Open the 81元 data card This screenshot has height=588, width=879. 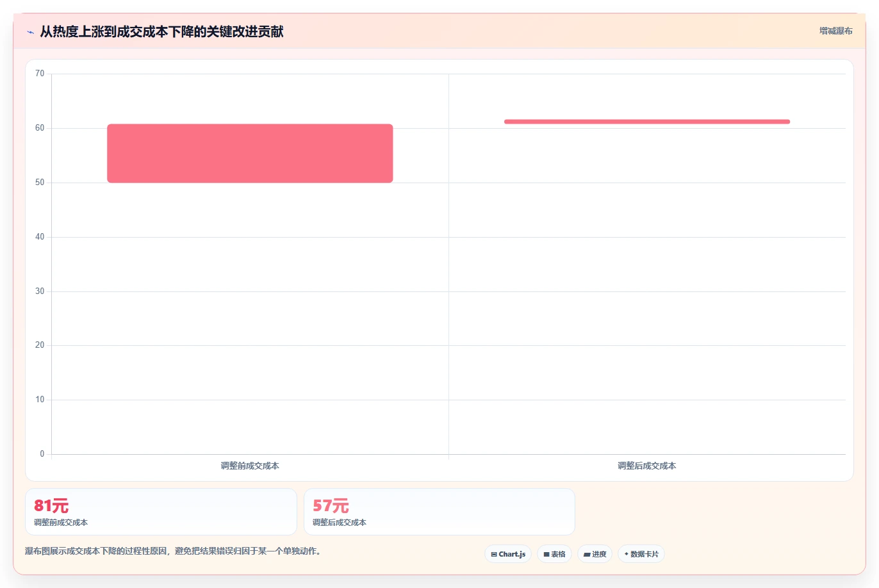[161, 512]
